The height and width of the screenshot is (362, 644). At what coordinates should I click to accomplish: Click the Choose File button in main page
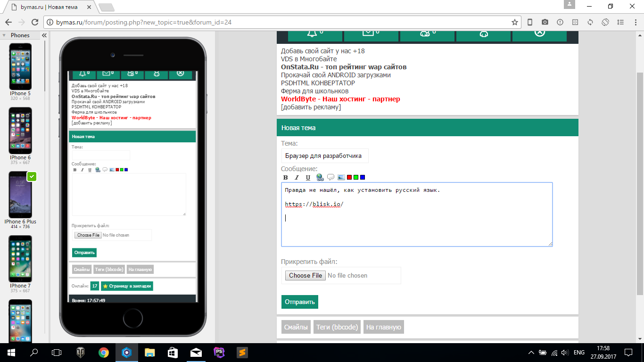coord(305,275)
